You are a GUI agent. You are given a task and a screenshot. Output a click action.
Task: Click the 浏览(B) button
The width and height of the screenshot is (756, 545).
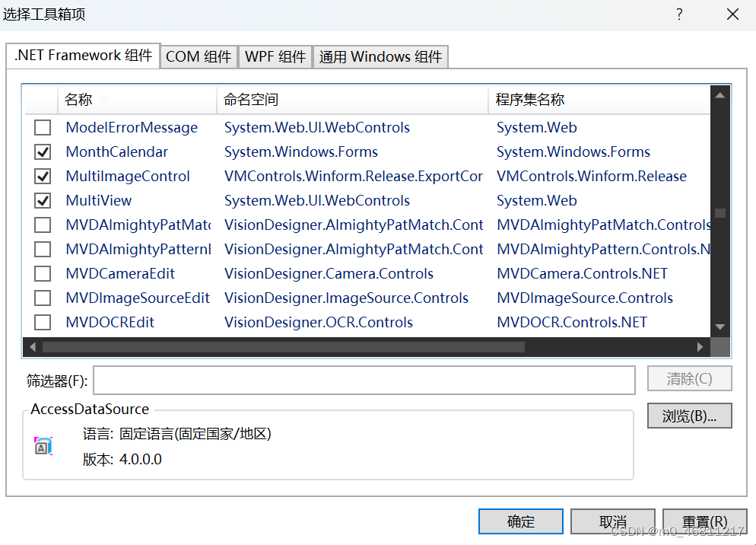click(x=689, y=416)
